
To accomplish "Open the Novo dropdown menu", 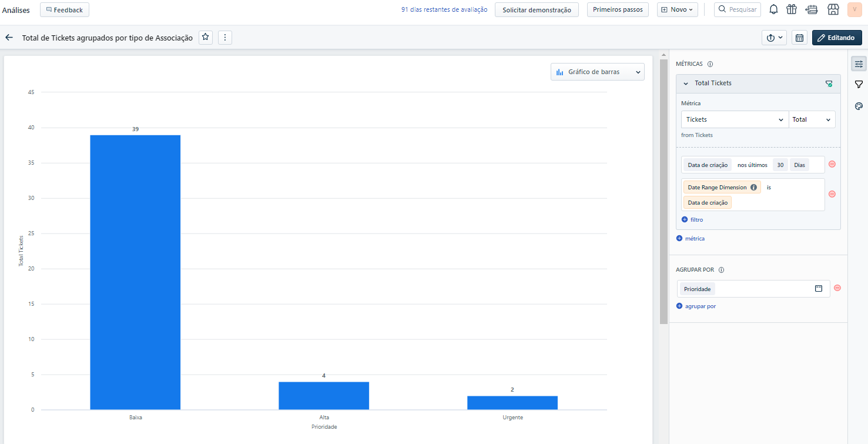I will pyautogui.click(x=677, y=9).
